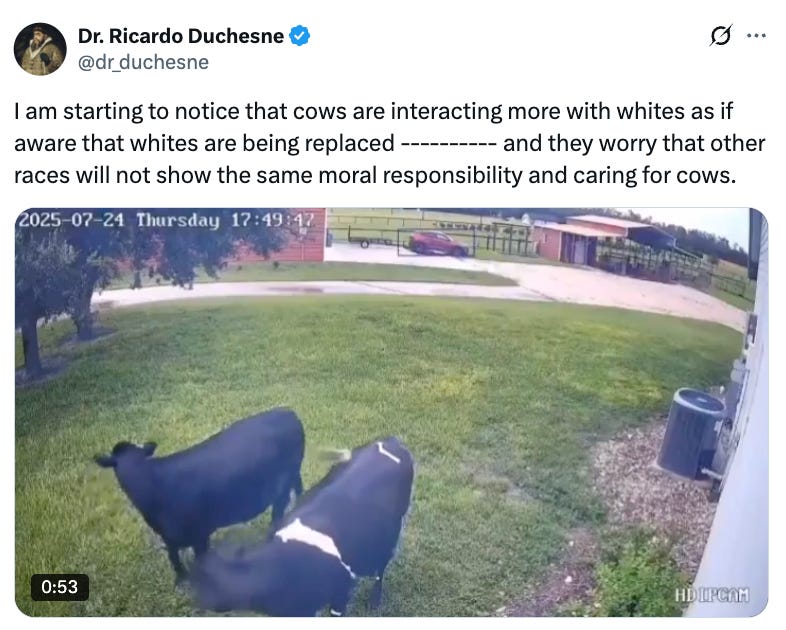
Task: Play the embedded surveillance video
Action: 391,412
